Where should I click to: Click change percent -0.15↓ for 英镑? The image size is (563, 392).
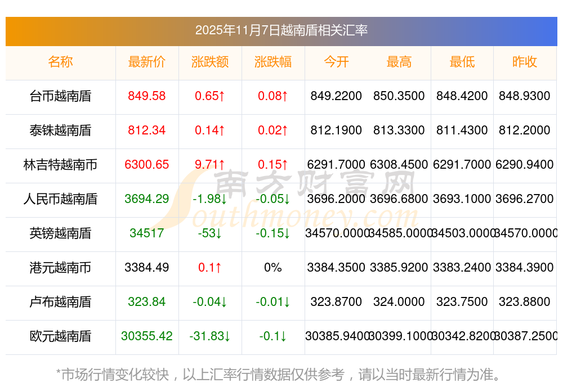pyautogui.click(x=273, y=233)
